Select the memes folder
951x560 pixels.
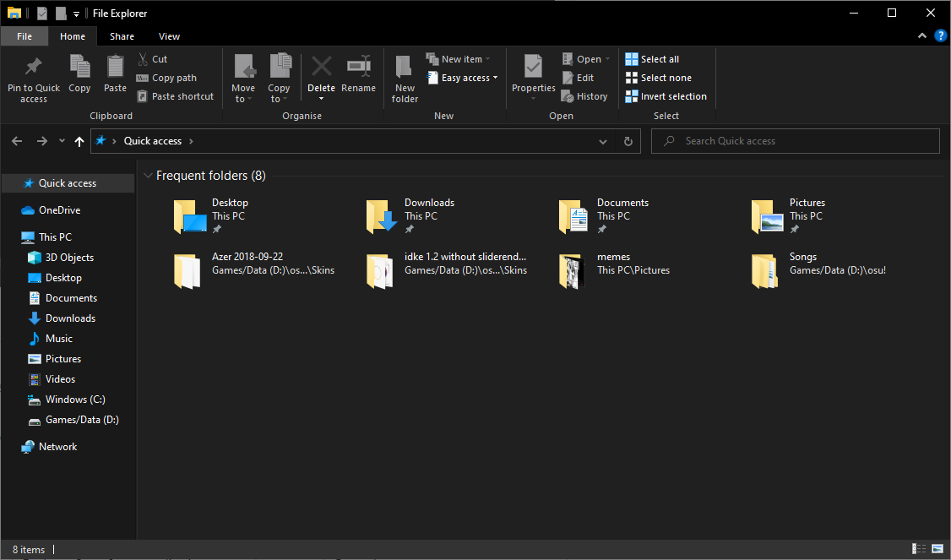coord(614,270)
